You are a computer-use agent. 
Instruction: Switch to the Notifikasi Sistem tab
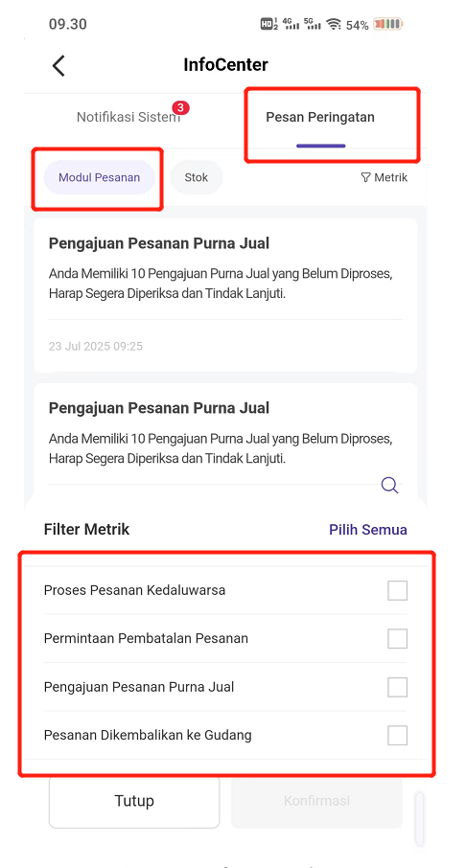point(128,117)
